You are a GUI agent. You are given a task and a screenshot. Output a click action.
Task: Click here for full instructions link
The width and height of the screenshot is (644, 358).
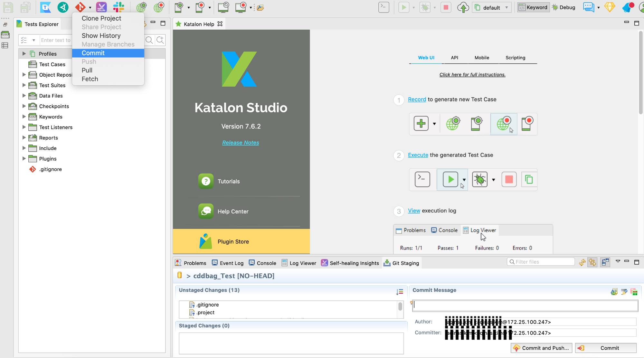pyautogui.click(x=472, y=74)
